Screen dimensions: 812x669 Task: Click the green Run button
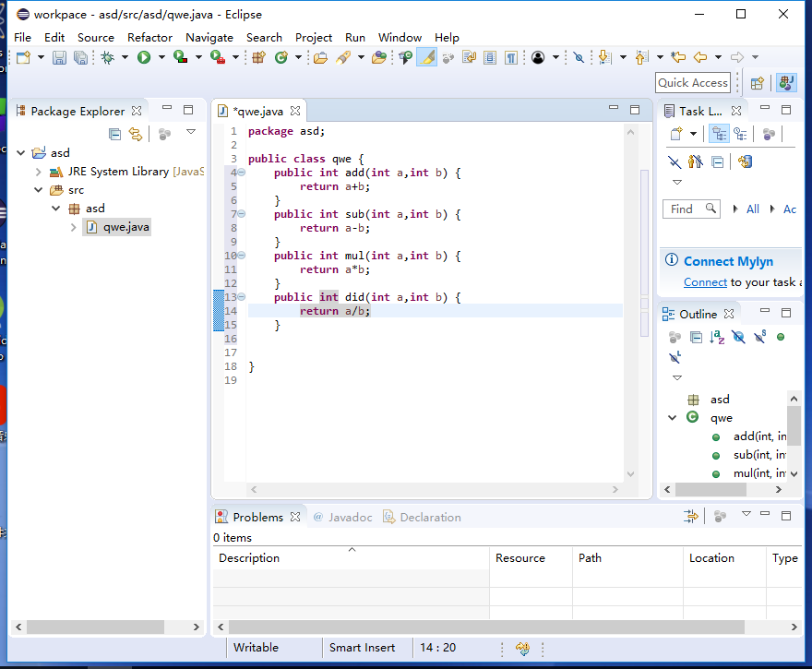point(144,57)
